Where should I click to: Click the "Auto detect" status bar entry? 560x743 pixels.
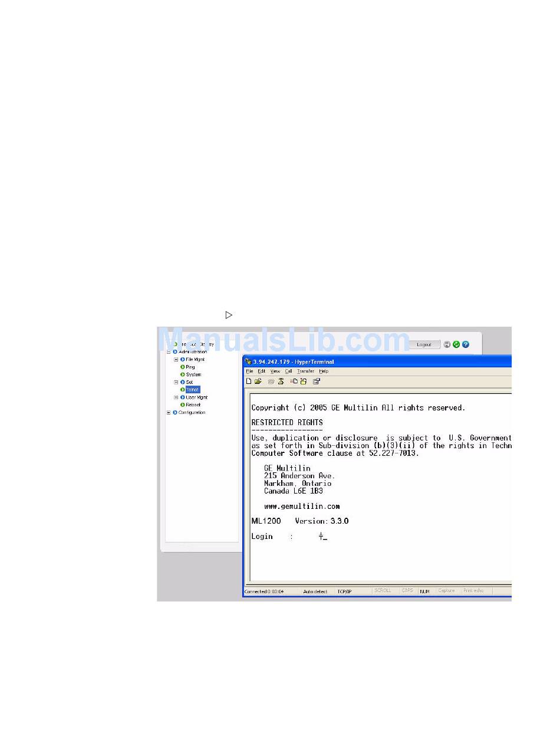pos(315,591)
